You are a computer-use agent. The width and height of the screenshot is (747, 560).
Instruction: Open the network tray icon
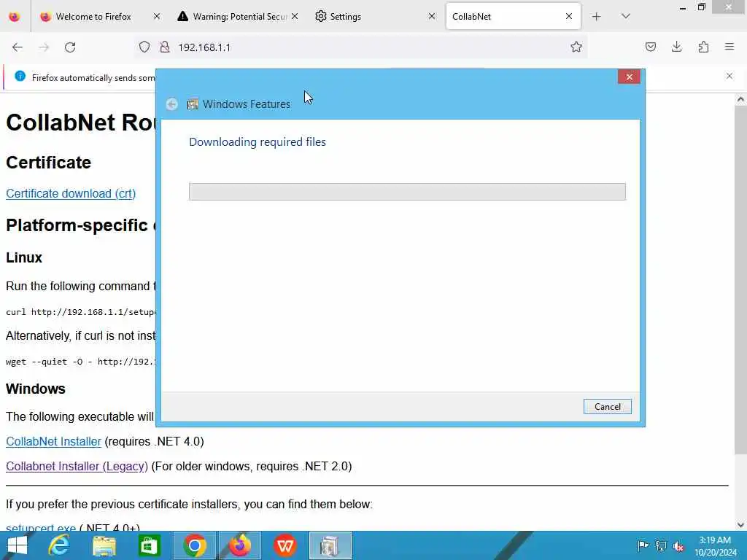pos(661,545)
